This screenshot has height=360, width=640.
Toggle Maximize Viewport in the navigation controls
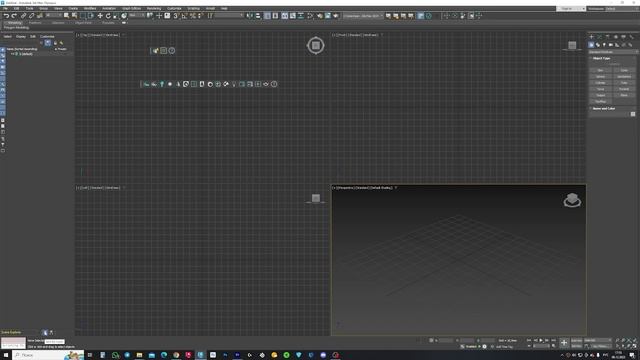click(635, 346)
